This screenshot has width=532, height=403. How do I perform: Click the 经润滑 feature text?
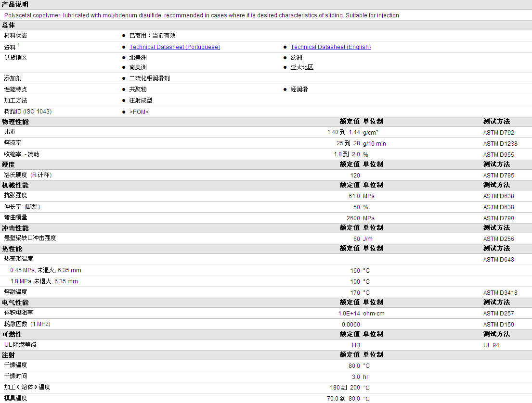299,89
